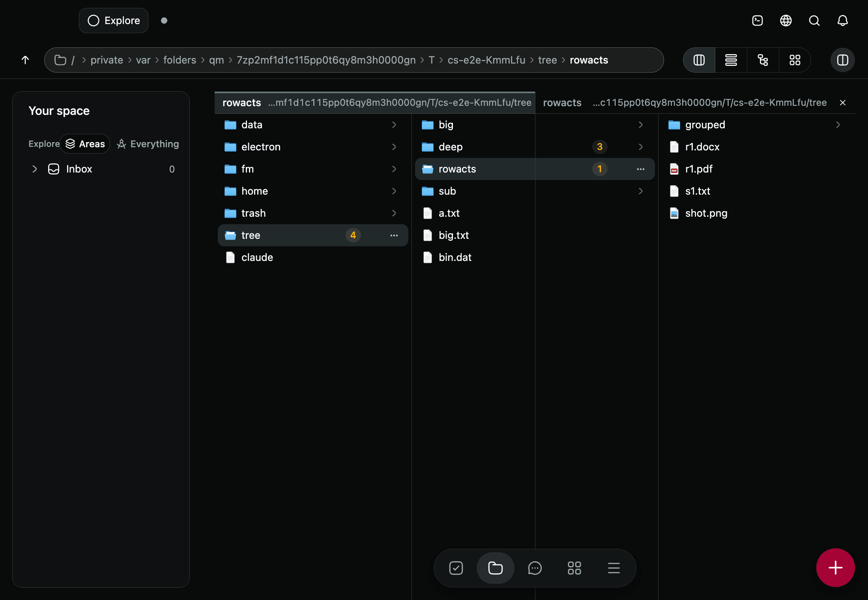
Task: Open the terminal panel icon in the top bar
Action: tap(758, 21)
